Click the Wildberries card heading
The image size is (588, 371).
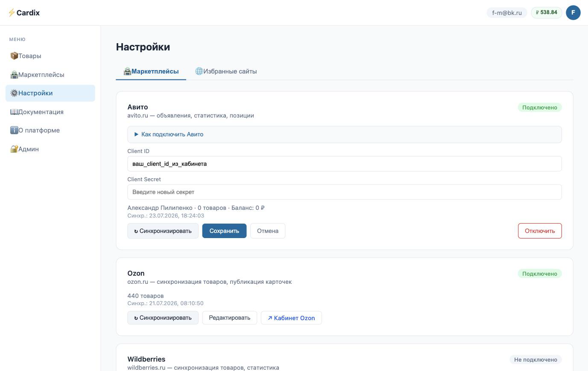pos(146,359)
